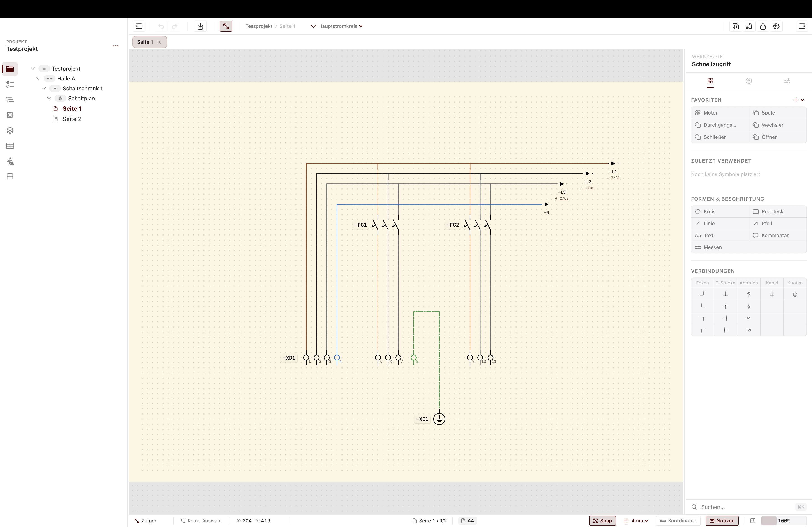Open the Fehlerprüfung lightning icon in sidebar
Viewport: 812px width, 527px height.
click(10, 161)
